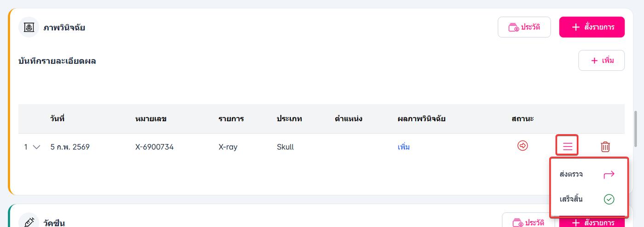Click the syringe icon in วัคซีน section

coord(29,222)
